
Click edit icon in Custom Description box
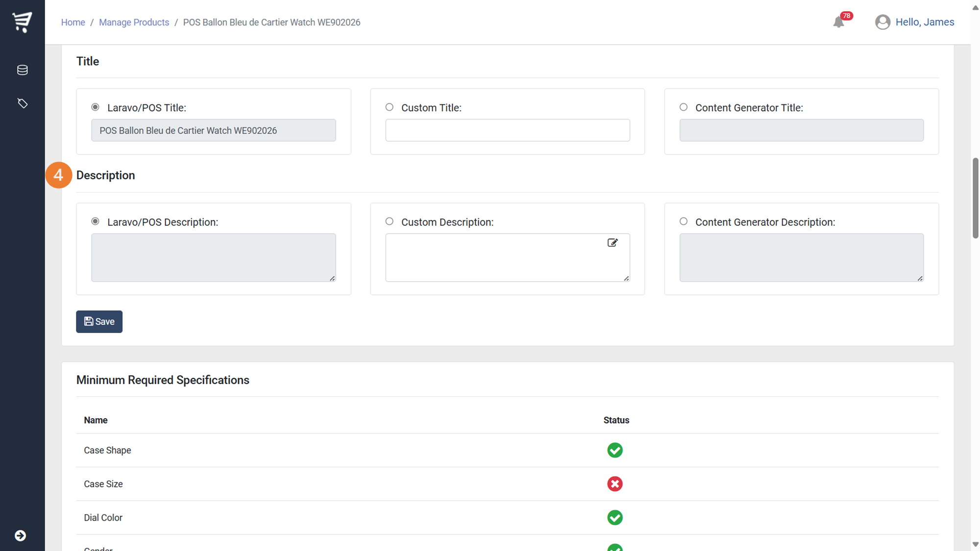tap(612, 243)
